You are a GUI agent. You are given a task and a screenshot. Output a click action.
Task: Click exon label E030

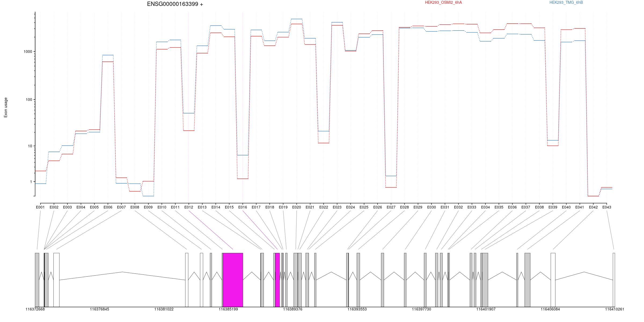(x=431, y=207)
